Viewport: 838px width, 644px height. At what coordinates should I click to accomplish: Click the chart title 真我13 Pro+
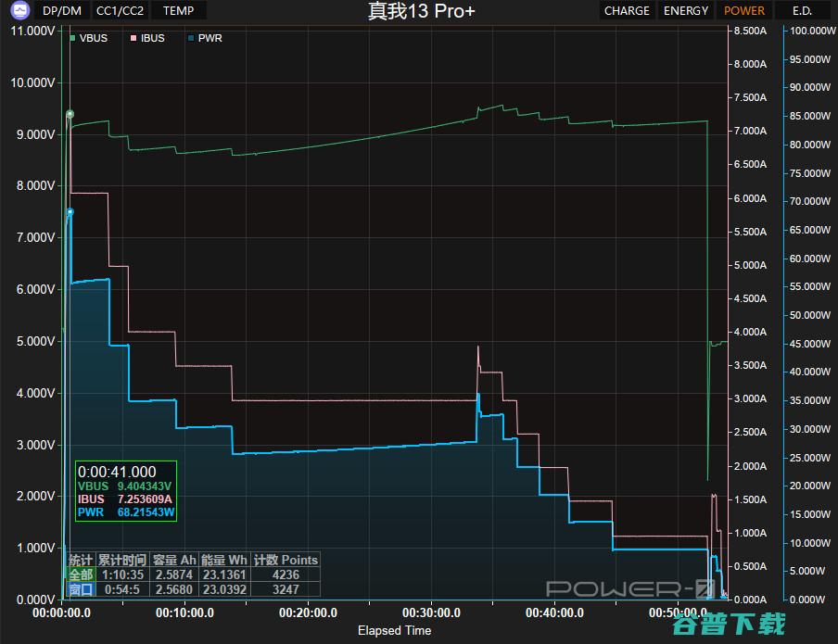click(421, 11)
